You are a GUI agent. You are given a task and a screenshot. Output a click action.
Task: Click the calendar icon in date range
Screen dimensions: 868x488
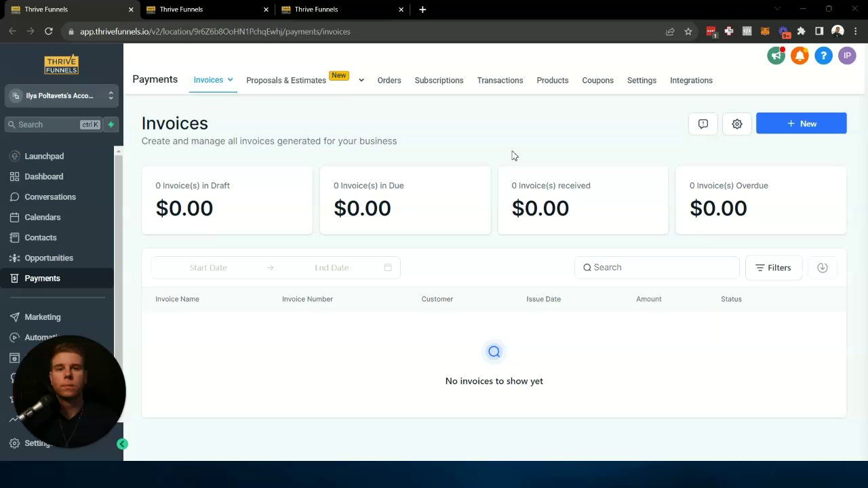pyautogui.click(x=388, y=268)
